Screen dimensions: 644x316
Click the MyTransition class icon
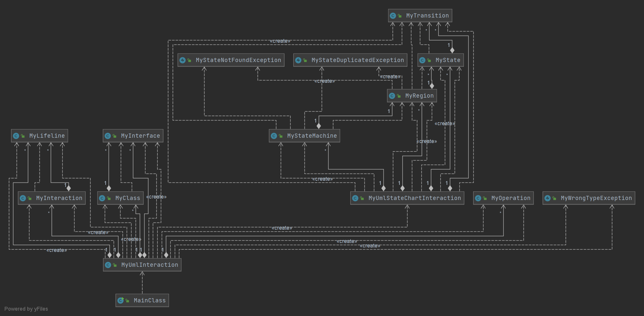click(393, 16)
